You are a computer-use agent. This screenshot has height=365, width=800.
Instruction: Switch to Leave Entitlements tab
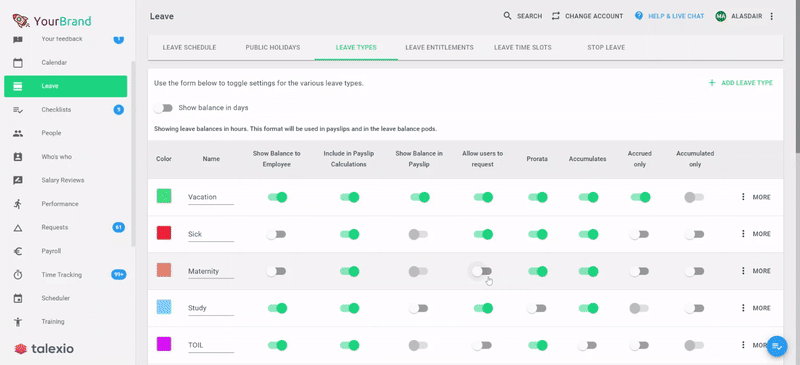tap(439, 47)
